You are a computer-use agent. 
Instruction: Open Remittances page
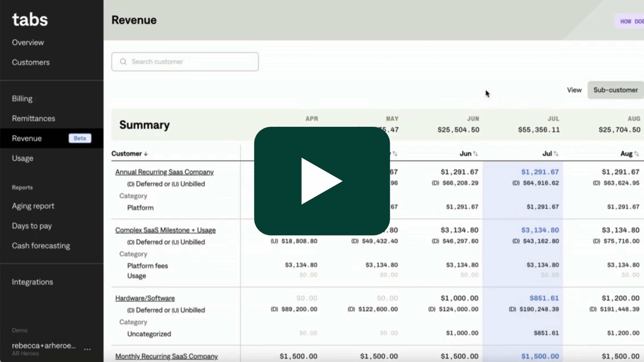[34, 118]
